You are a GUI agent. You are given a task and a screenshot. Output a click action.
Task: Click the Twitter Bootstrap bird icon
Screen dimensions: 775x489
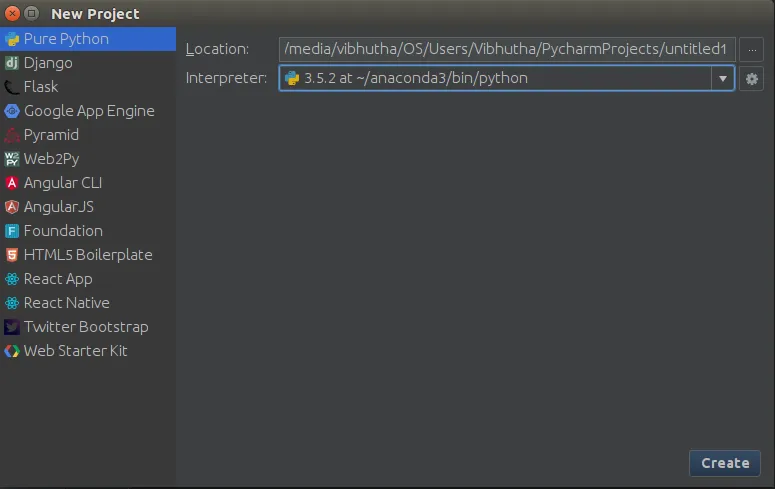(12, 327)
